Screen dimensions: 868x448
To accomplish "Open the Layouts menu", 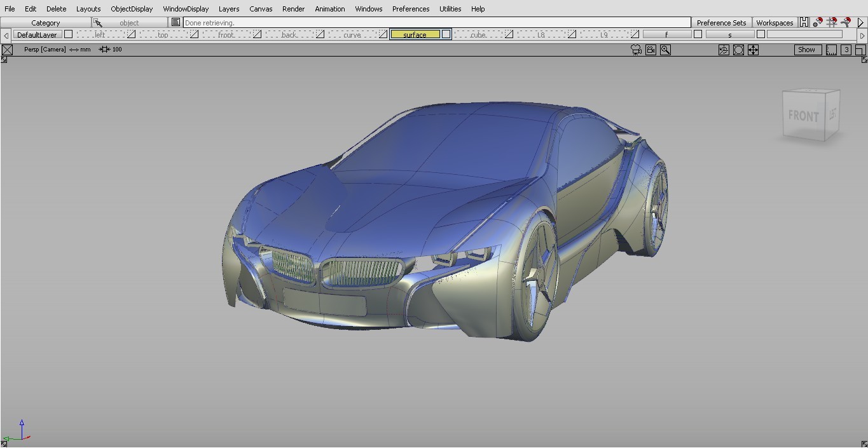I will [x=88, y=9].
